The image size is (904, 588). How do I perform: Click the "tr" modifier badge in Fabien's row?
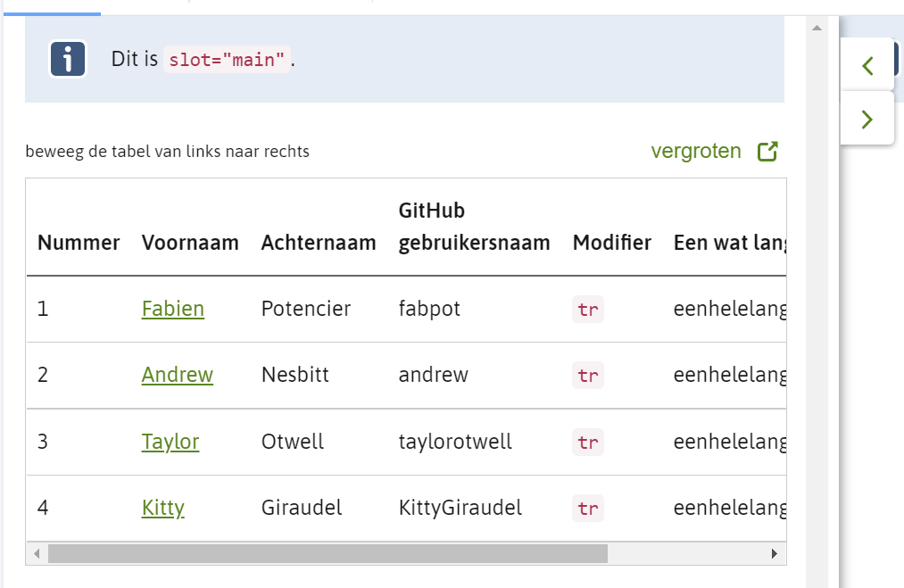tap(587, 309)
